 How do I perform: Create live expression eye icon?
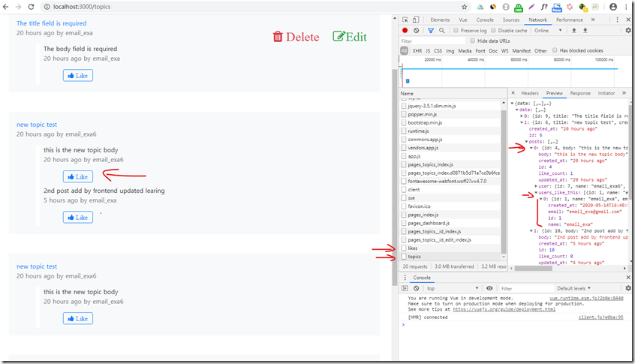[x=489, y=288]
